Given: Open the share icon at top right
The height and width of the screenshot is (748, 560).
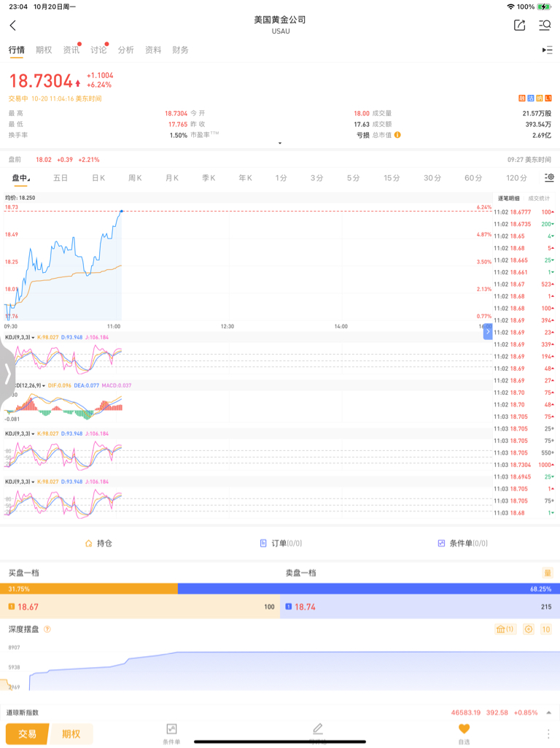Looking at the screenshot, I should (519, 26).
